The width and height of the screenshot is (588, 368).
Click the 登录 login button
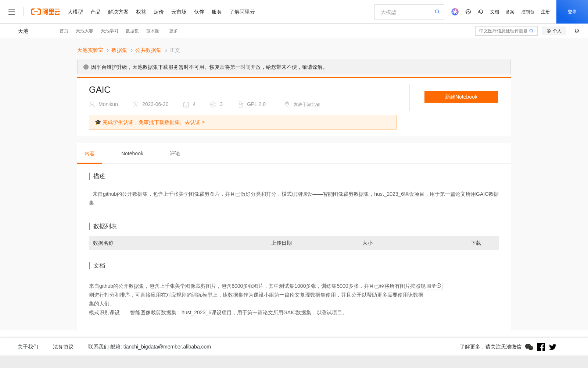pos(572,12)
